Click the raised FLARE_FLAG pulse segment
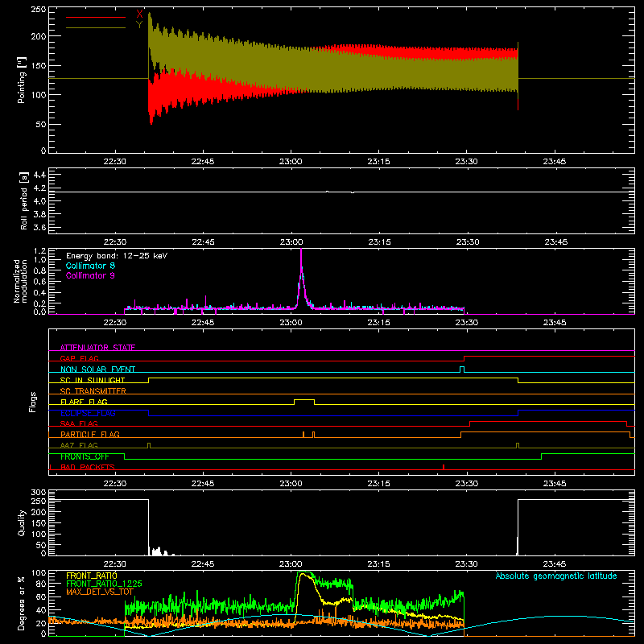The width and height of the screenshot is (644, 644). coord(304,399)
